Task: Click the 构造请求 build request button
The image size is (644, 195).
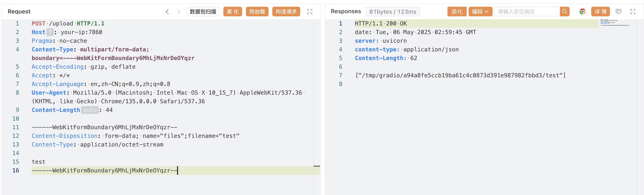Action: point(286,12)
